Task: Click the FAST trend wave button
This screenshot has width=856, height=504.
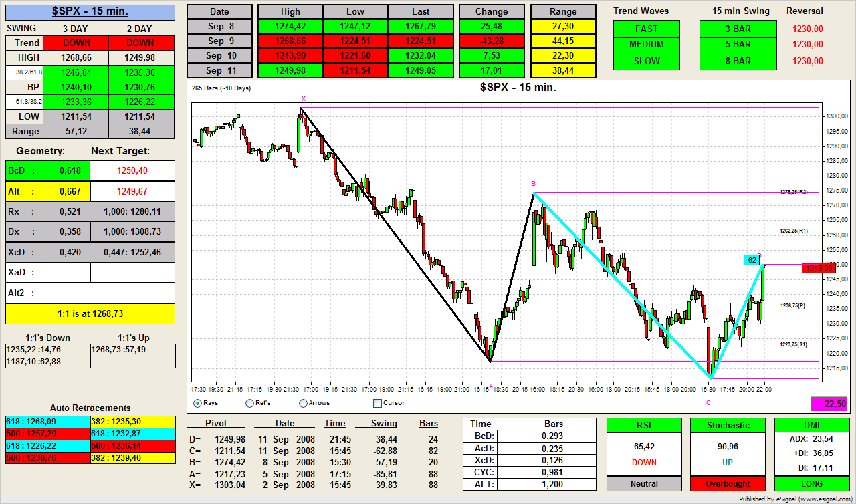Action: 646,29
